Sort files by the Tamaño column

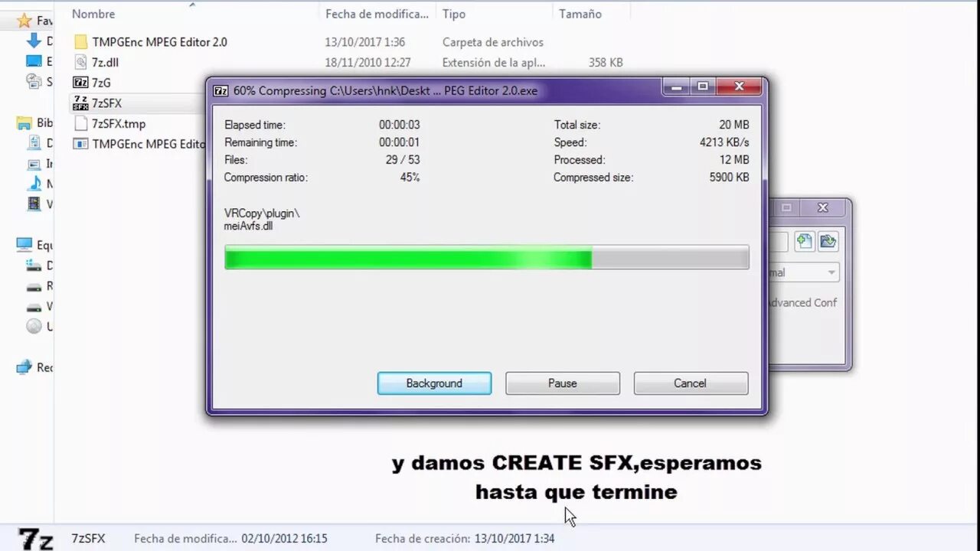click(x=580, y=13)
